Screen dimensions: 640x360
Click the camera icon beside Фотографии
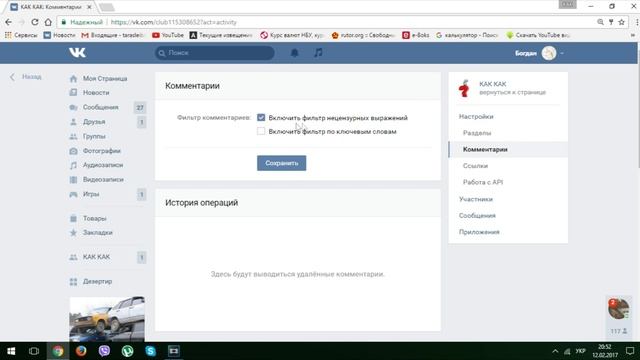click(73, 151)
